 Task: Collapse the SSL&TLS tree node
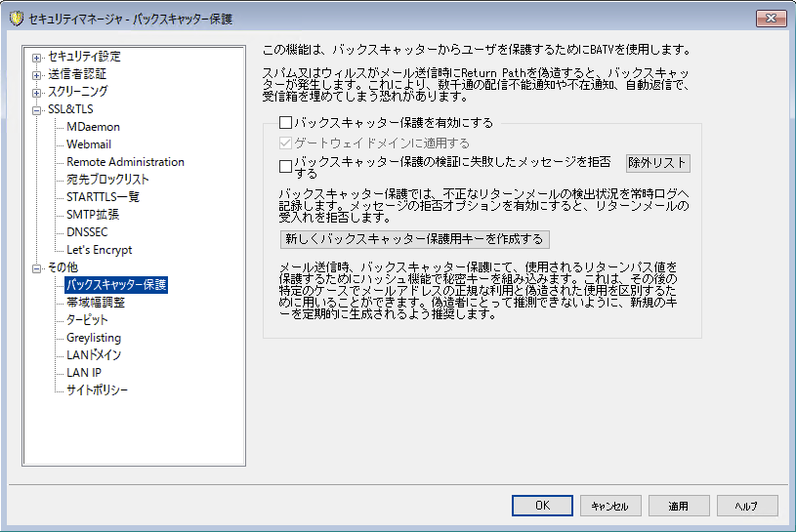click(36, 110)
